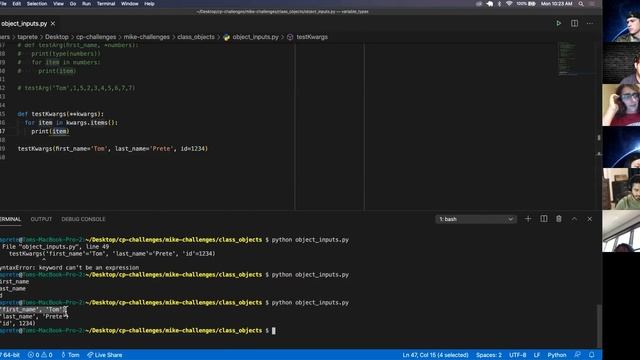Close the terminal panel
This screenshot has width=640, height=360.
(589, 219)
